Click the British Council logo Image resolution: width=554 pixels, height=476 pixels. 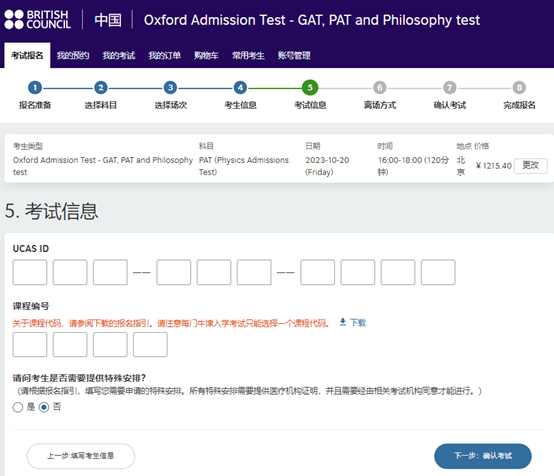pos(37,19)
